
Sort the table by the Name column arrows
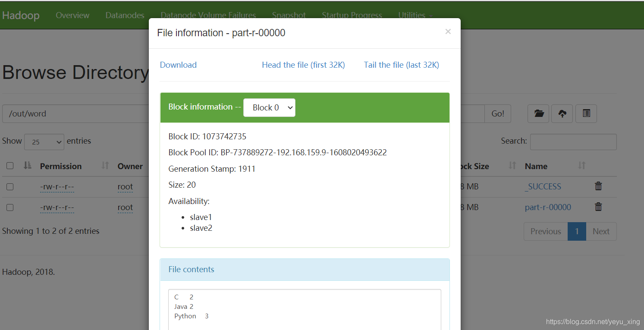582,165
